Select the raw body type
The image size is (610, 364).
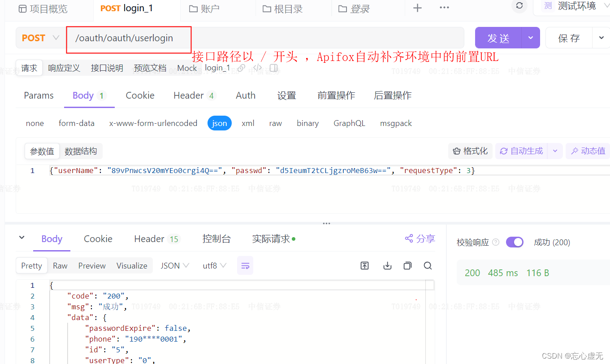pyautogui.click(x=276, y=123)
